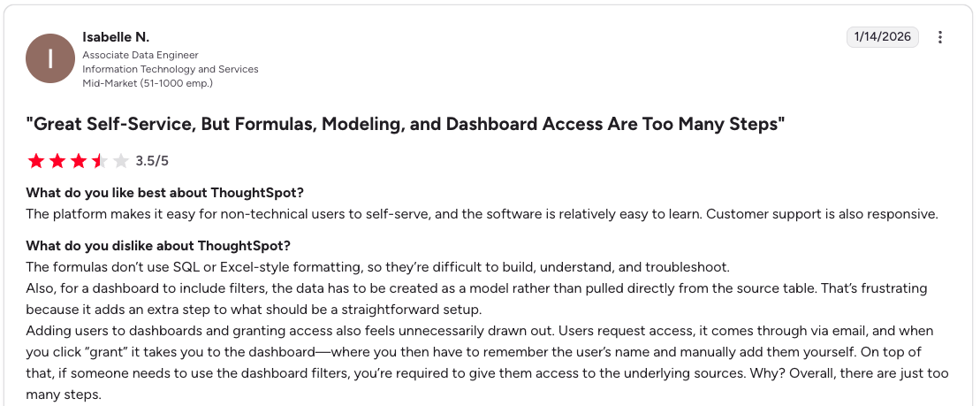Open the "Great Self-Service" review title
Screen dimensions: 980x406
click(406, 125)
